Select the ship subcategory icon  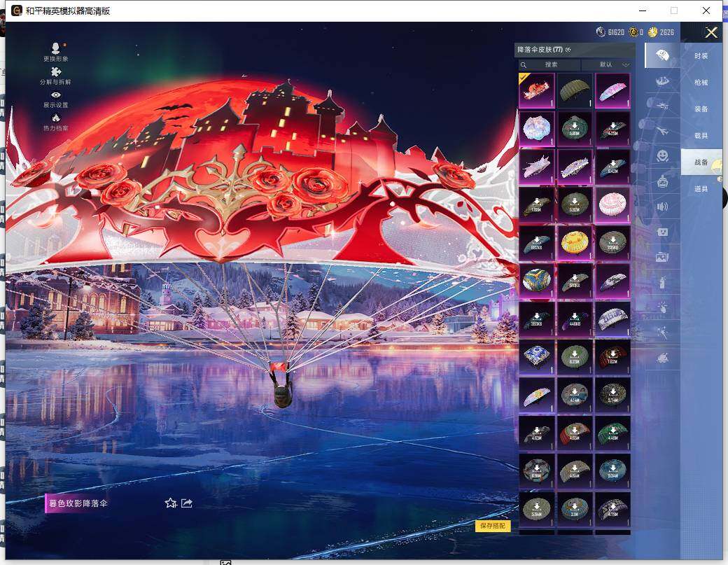[661, 82]
